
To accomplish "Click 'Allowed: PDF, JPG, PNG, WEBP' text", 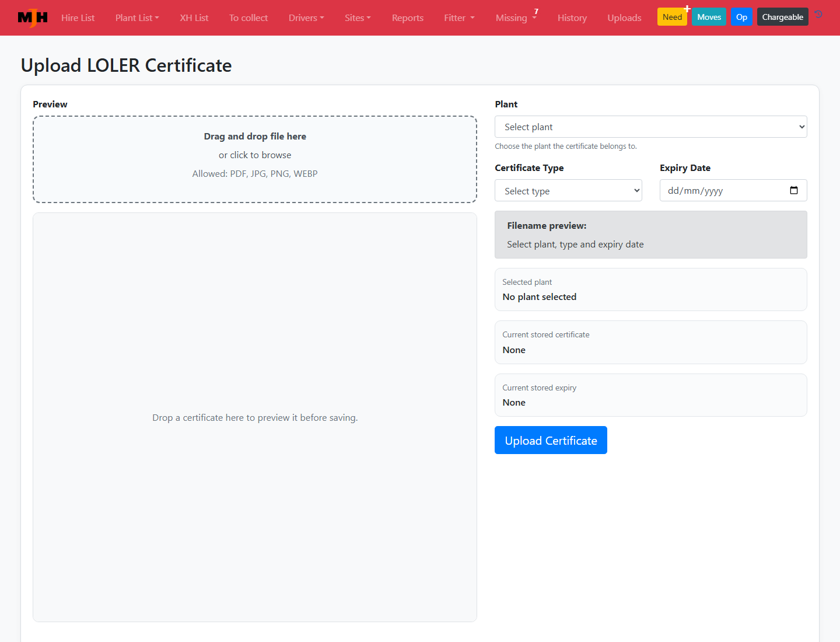I will tap(255, 174).
